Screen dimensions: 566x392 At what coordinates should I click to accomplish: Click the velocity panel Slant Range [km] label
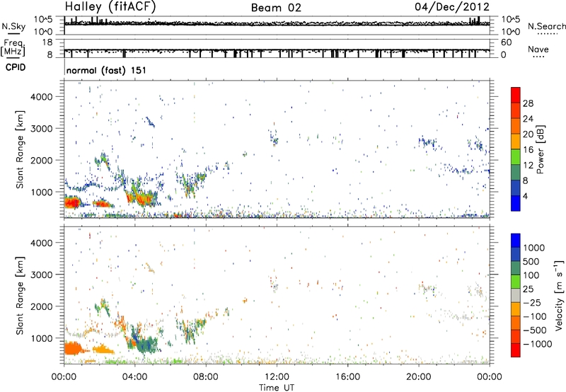point(20,296)
